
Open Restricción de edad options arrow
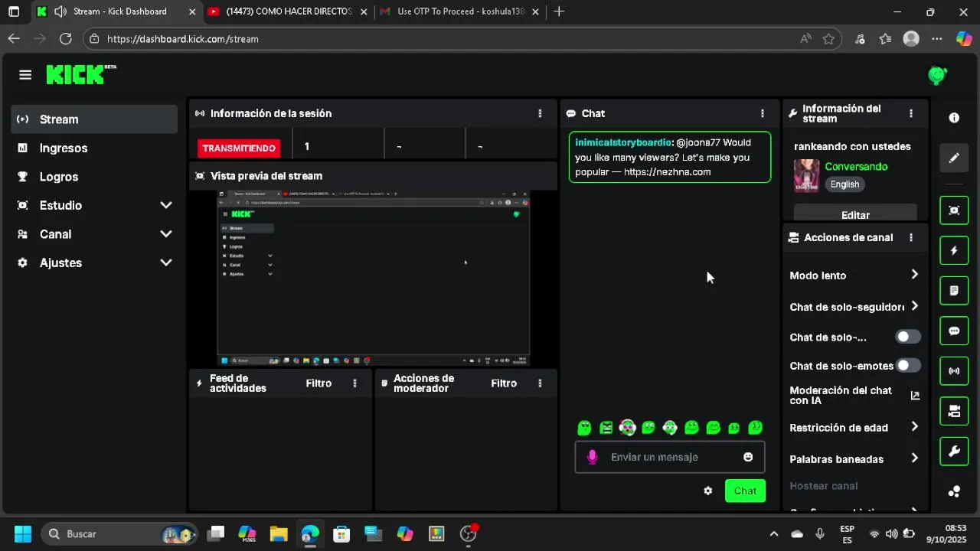click(914, 427)
